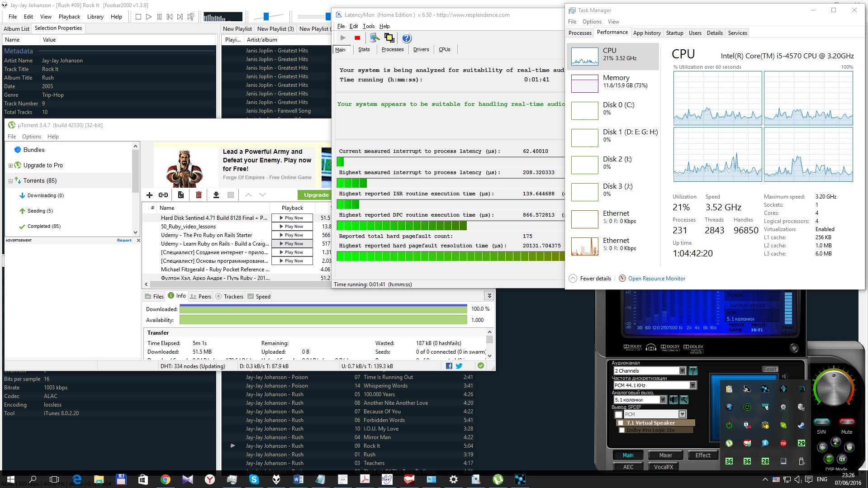
Task: Click the Effect button in audio panel
Action: 703,455
